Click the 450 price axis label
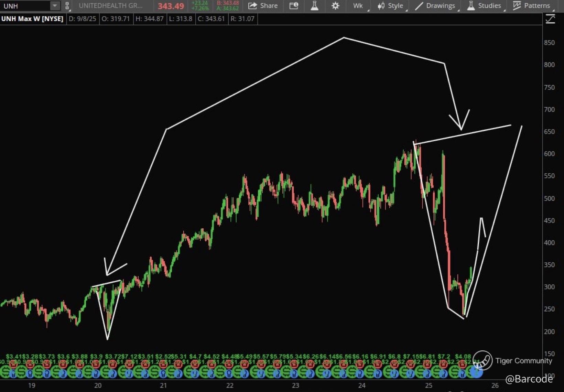This screenshot has width=564, height=392. click(549, 220)
